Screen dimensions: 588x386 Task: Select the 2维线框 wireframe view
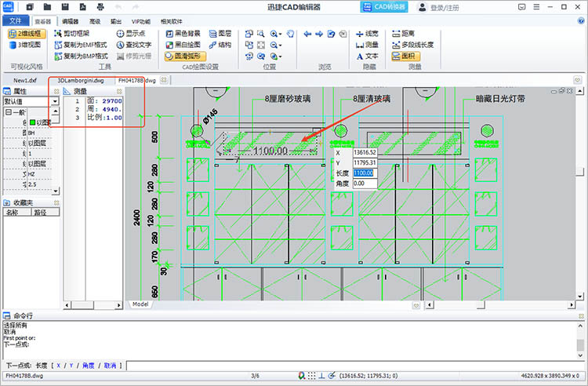point(26,34)
